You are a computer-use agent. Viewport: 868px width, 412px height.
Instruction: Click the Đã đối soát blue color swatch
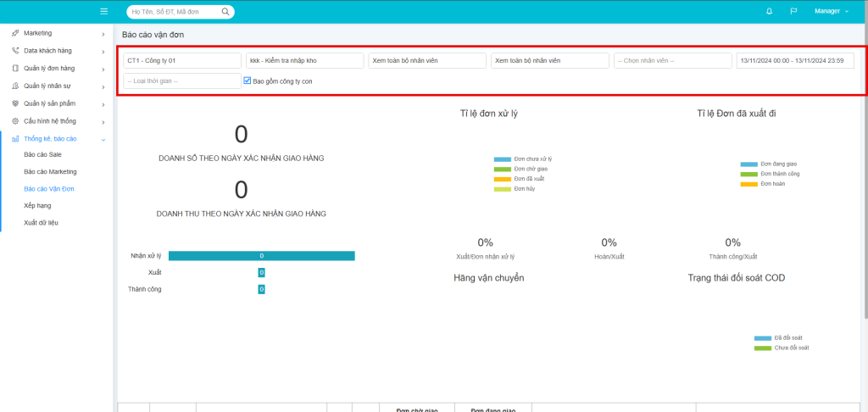[x=763, y=337]
